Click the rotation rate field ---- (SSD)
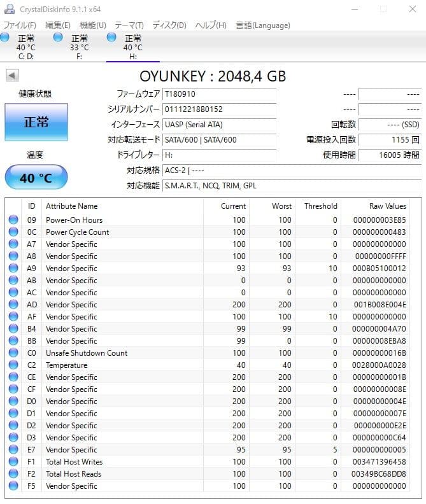 [390, 125]
